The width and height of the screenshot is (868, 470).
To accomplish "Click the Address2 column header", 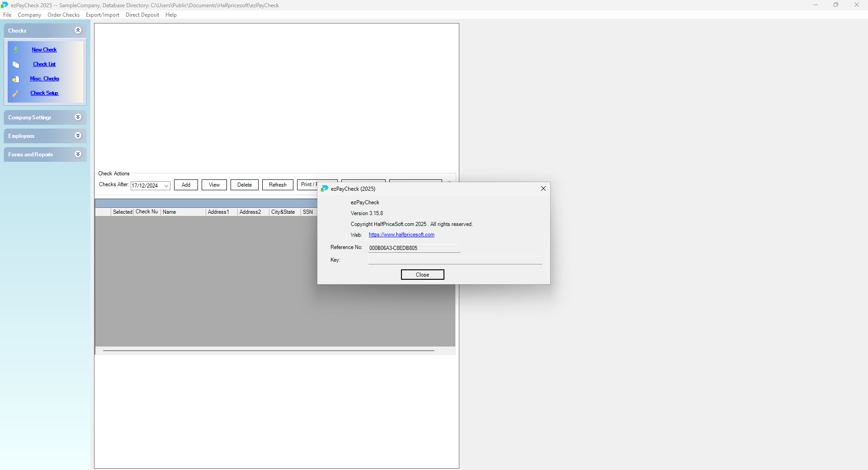I will click(253, 212).
